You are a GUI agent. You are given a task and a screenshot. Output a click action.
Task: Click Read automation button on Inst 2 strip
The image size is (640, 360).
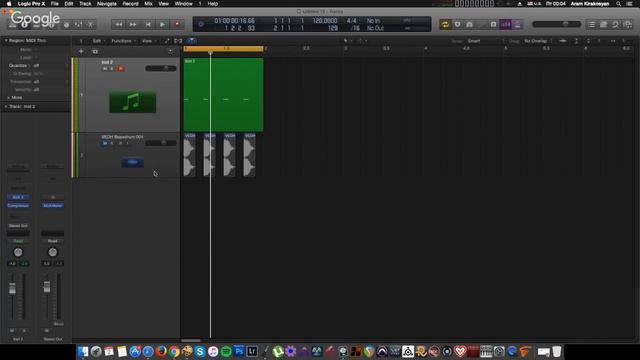coord(18,241)
